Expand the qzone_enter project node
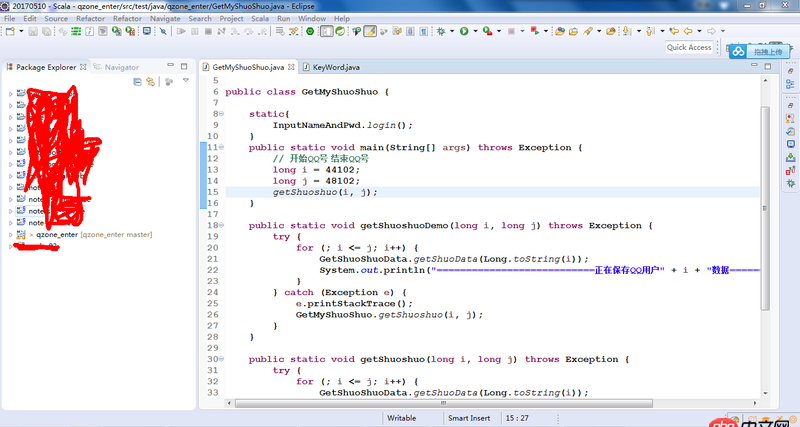The image size is (800, 427). [11, 235]
